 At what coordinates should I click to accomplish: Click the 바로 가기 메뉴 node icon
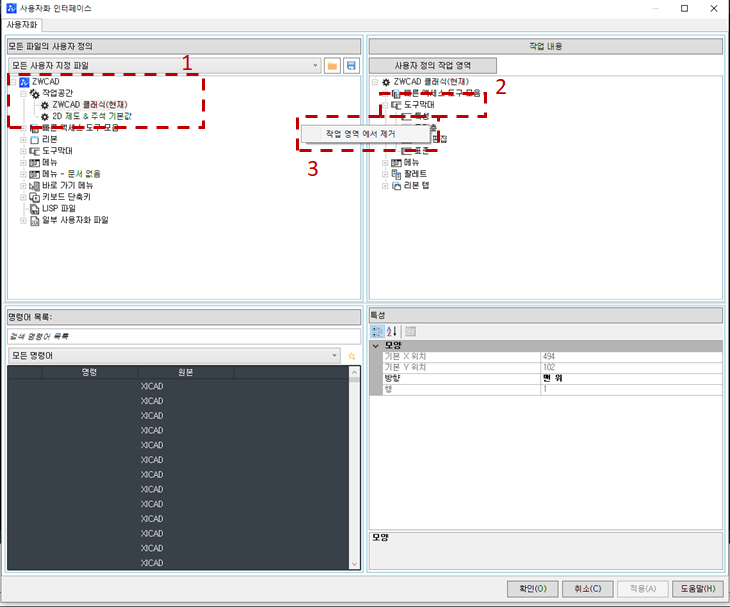click(34, 186)
